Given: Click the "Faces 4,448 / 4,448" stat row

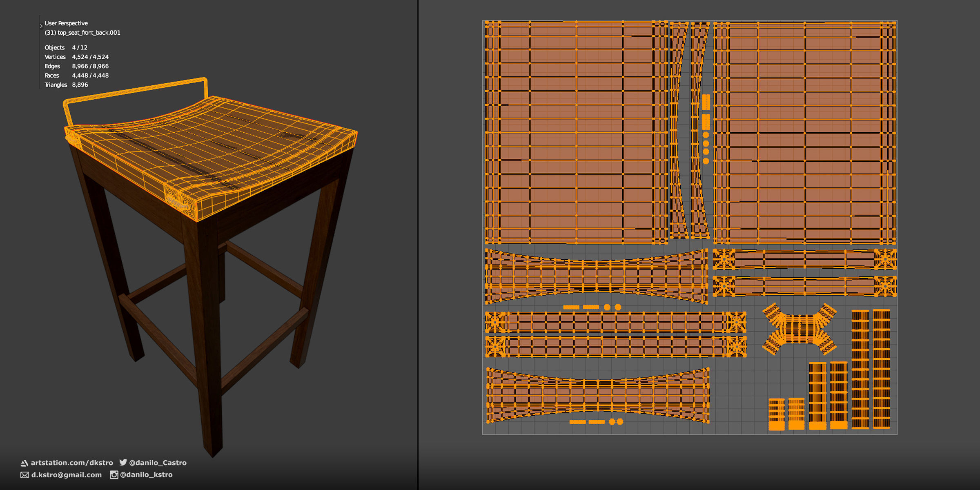Looking at the screenshot, I should click(76, 76).
